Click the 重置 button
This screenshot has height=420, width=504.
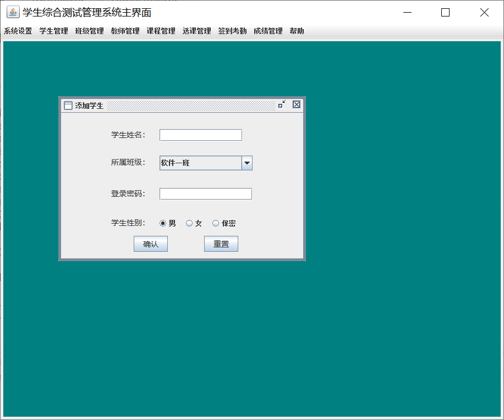(x=221, y=244)
